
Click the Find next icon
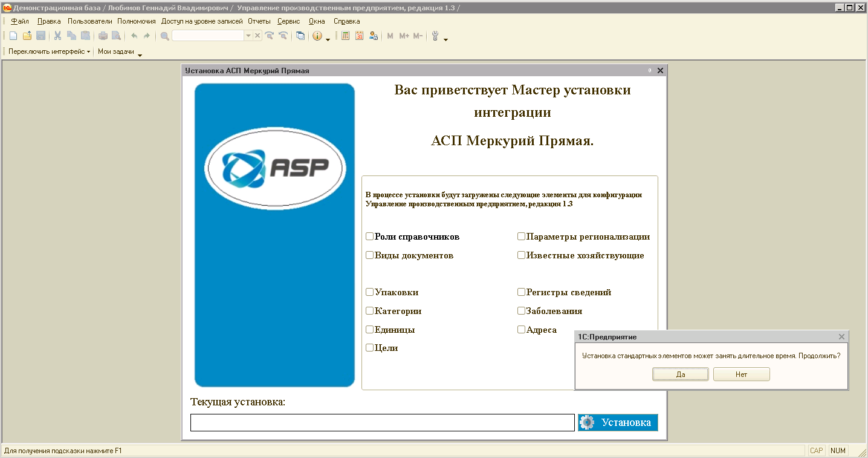[x=270, y=36]
